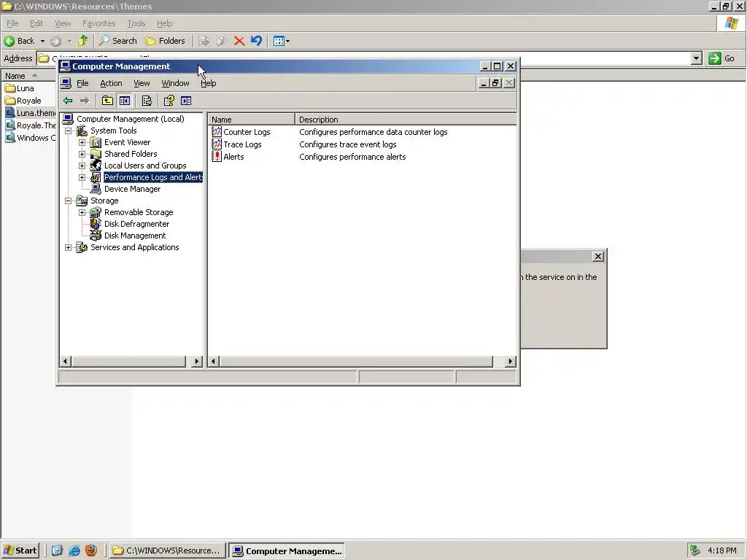Select the Trace Logs item
This screenshot has width=747, height=560.
pos(242,144)
